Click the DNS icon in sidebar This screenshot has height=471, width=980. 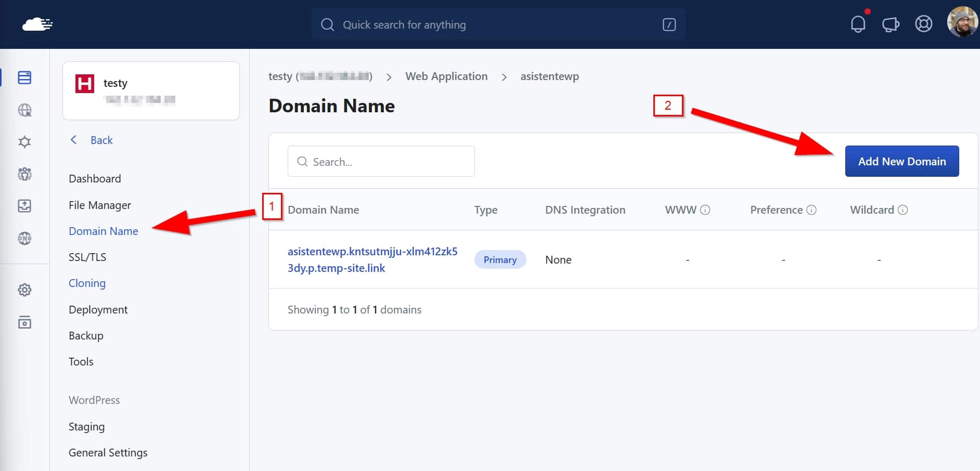pos(24,238)
